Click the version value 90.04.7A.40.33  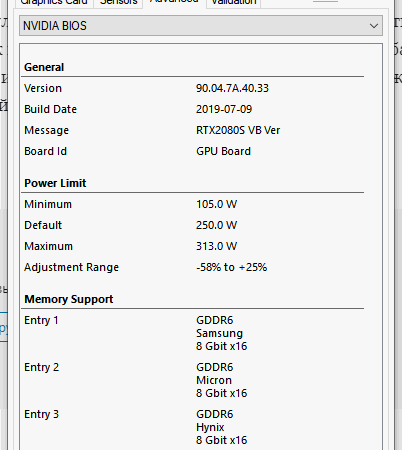coord(232,88)
